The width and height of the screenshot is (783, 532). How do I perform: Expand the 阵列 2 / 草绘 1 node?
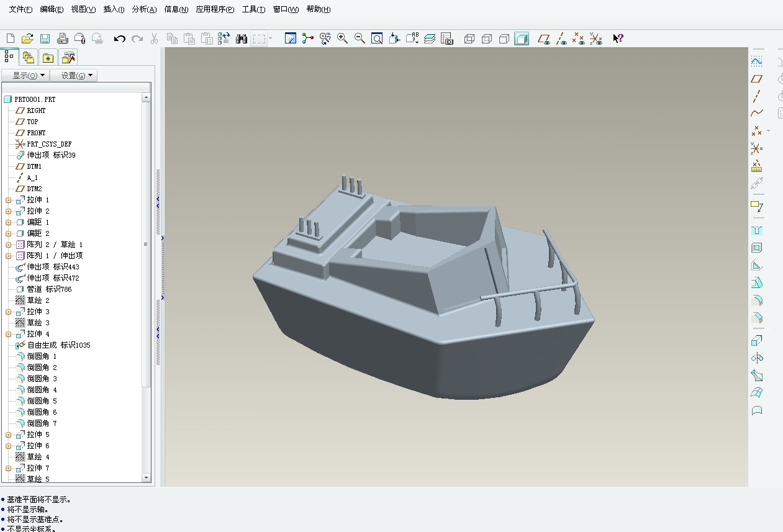pyautogui.click(x=9, y=245)
